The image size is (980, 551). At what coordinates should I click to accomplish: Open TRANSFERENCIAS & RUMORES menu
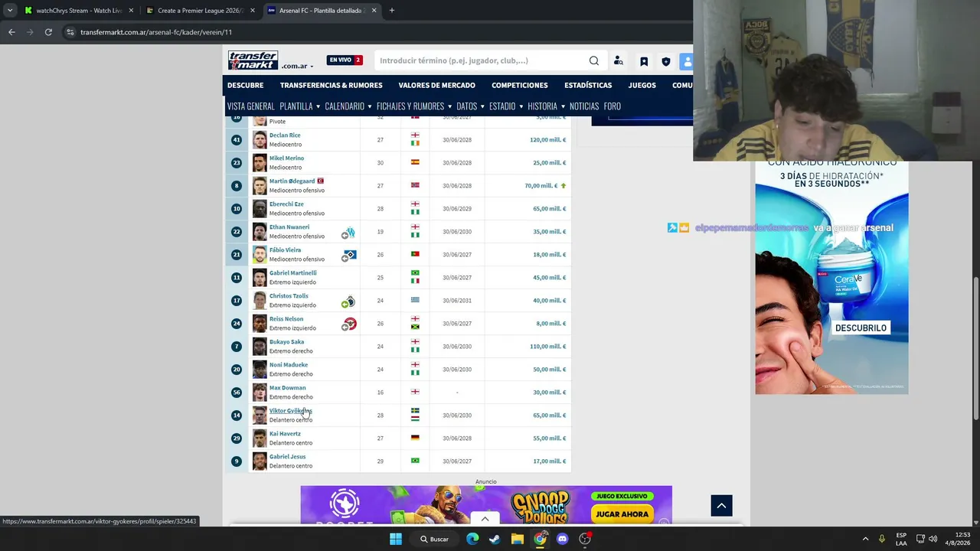pos(331,85)
